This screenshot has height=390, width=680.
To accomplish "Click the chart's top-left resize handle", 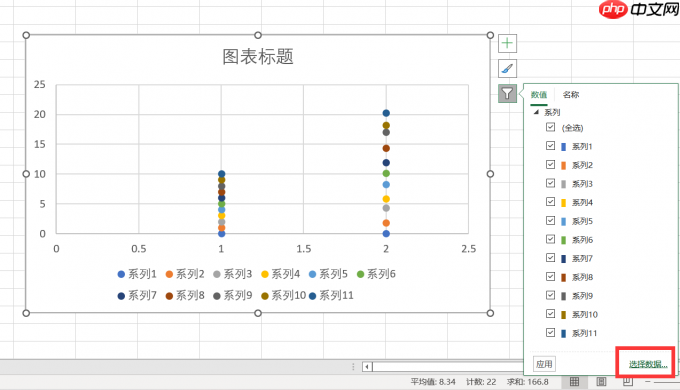I will coord(26,35).
